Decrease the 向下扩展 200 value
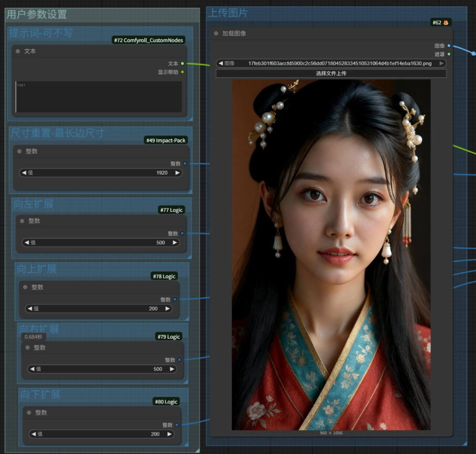 pyautogui.click(x=33, y=434)
